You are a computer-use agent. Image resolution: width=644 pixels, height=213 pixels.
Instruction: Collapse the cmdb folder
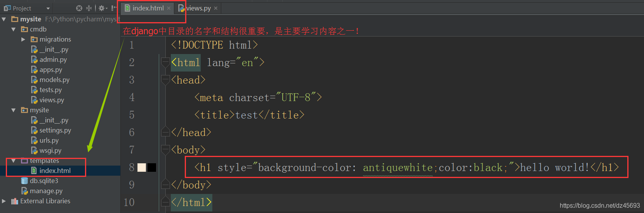pyautogui.click(x=14, y=29)
